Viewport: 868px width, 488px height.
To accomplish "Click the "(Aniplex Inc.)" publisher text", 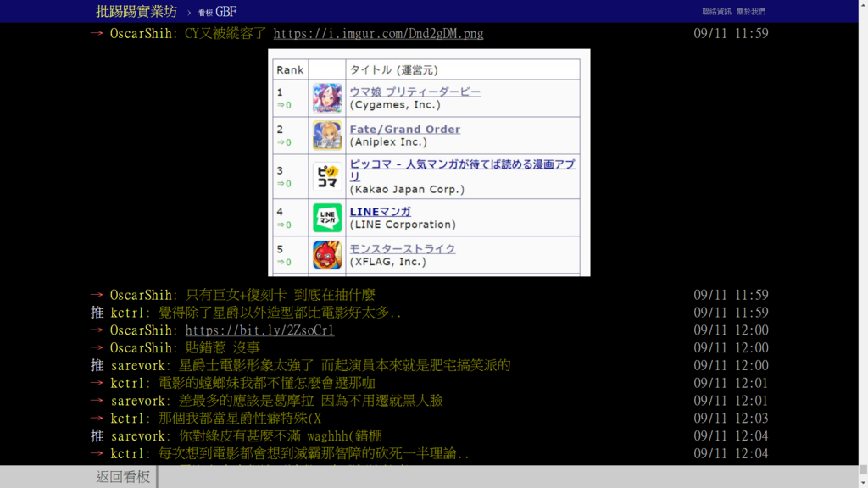I will tap(388, 141).
